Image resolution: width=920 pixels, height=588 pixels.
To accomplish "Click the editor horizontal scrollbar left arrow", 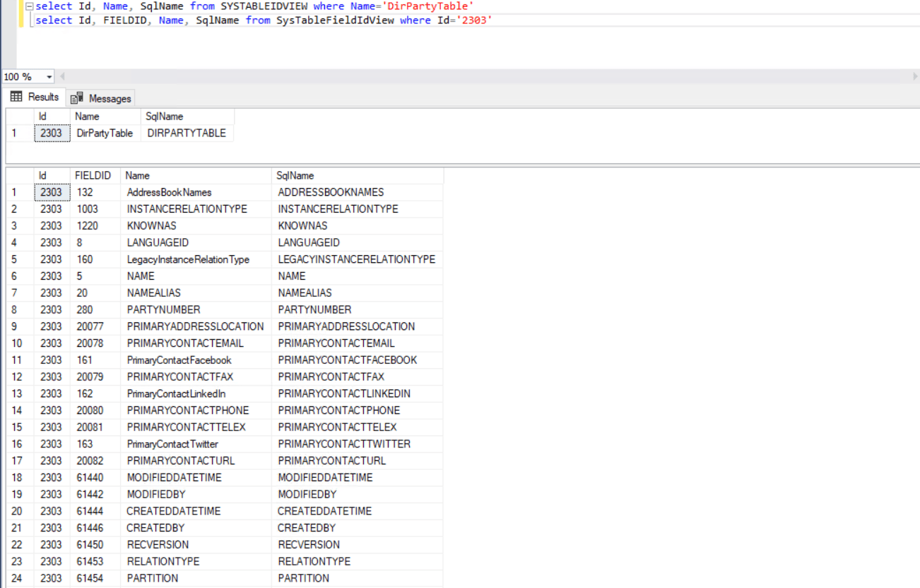I will pyautogui.click(x=61, y=76).
